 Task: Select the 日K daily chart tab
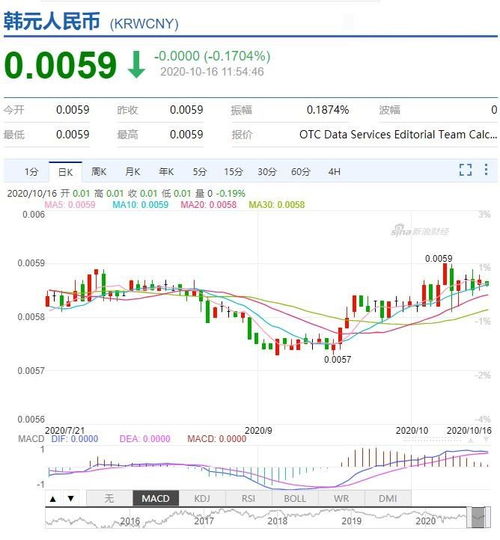[65, 172]
